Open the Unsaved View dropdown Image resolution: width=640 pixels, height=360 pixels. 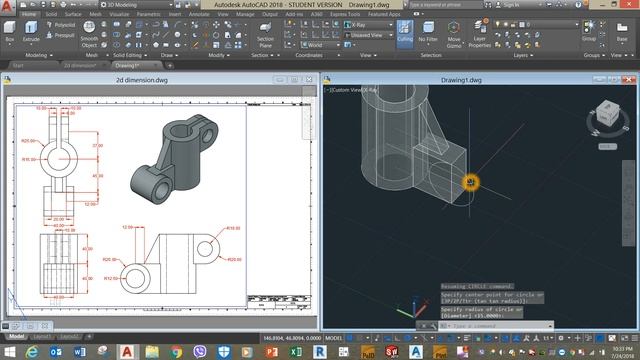pyautogui.click(x=369, y=35)
